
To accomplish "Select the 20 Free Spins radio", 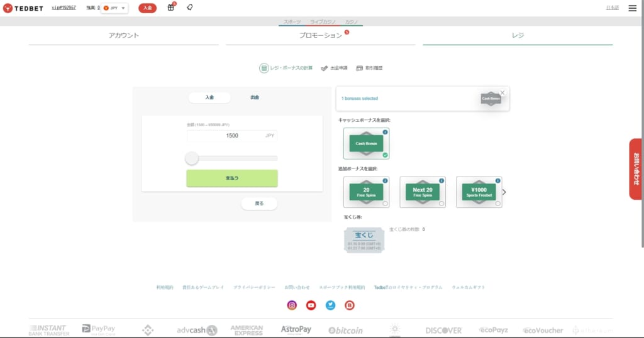I will pyautogui.click(x=385, y=204).
